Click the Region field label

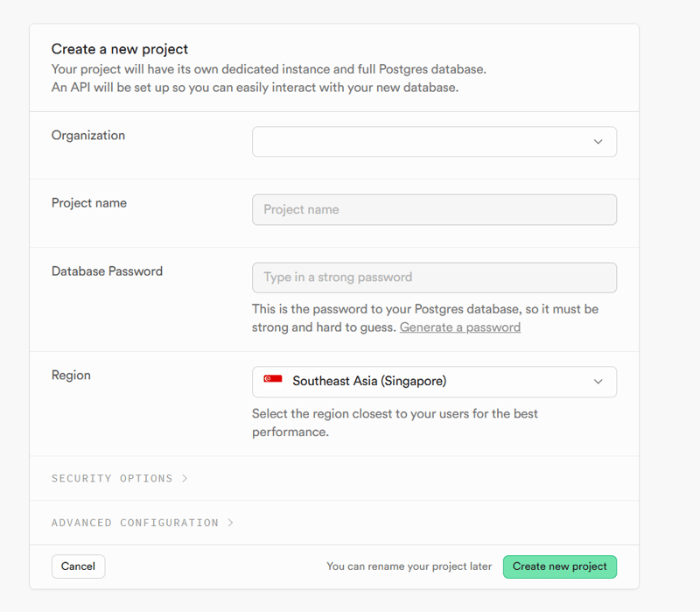[x=71, y=375]
